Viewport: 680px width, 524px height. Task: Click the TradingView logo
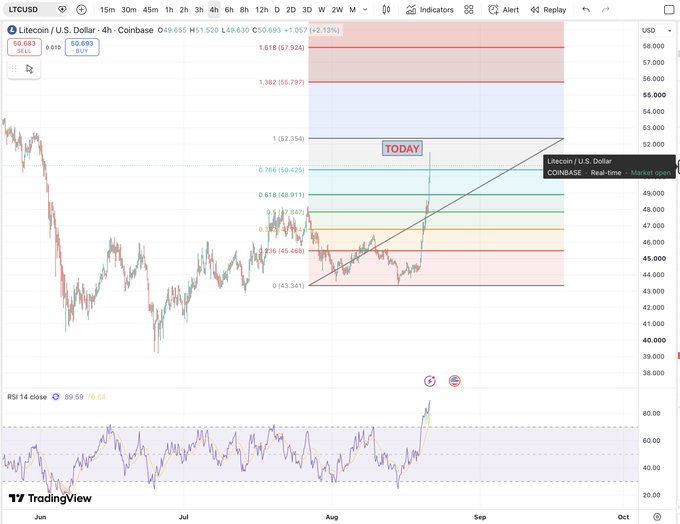coord(50,498)
